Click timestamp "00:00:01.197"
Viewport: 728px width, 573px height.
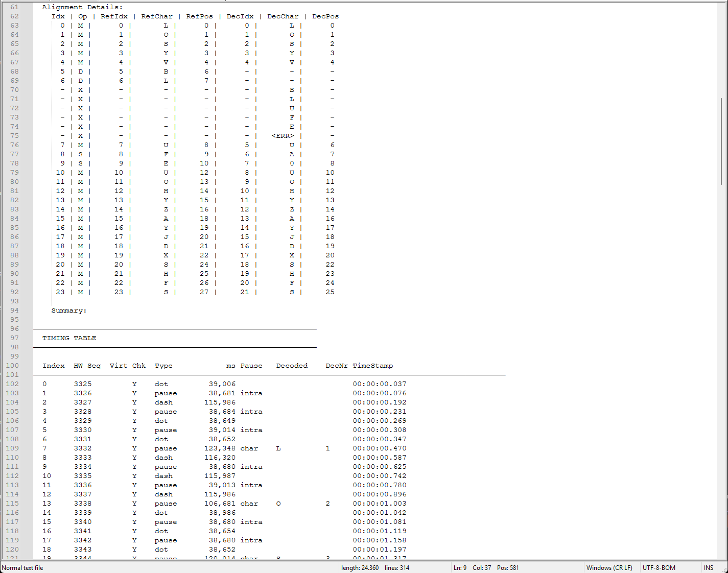pos(380,550)
